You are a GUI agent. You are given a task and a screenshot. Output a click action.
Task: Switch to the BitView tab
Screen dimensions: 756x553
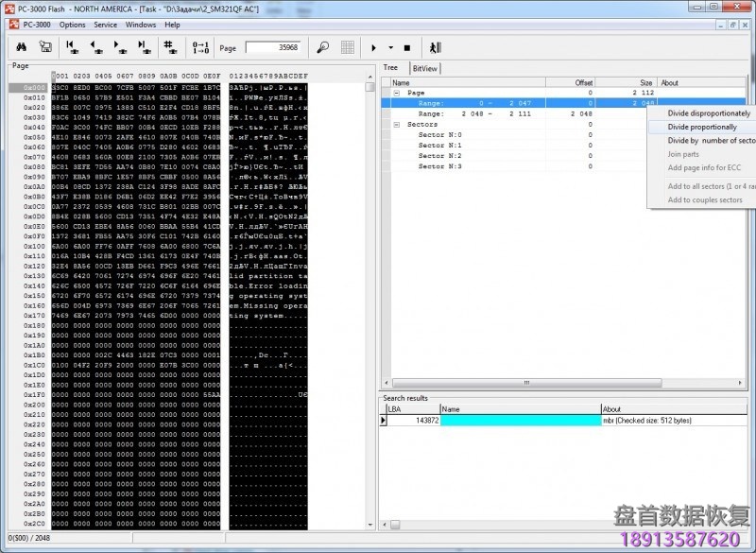point(425,68)
